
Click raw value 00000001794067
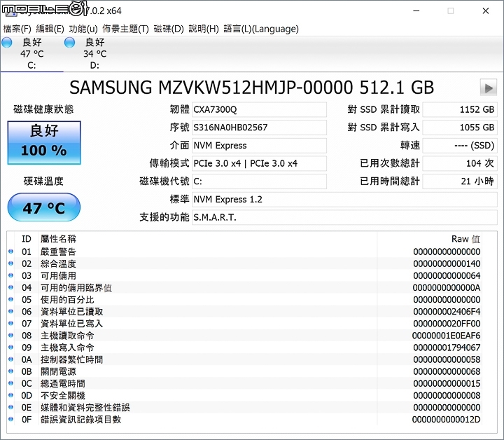click(447, 348)
